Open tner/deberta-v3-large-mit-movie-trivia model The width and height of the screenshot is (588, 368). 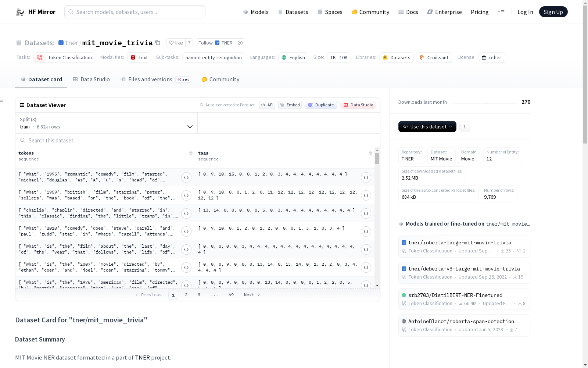point(464,273)
